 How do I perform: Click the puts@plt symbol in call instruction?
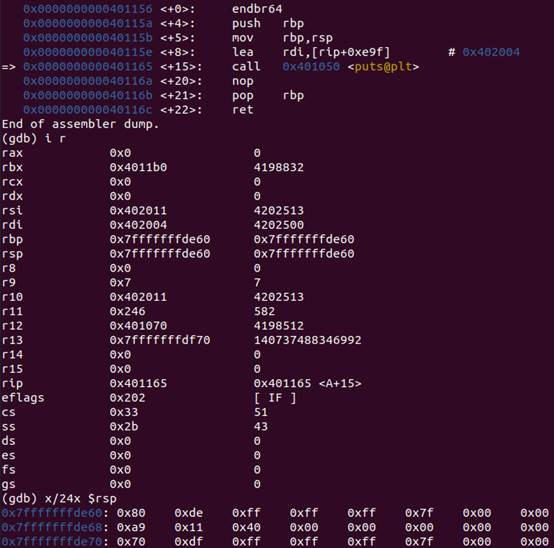(383, 67)
